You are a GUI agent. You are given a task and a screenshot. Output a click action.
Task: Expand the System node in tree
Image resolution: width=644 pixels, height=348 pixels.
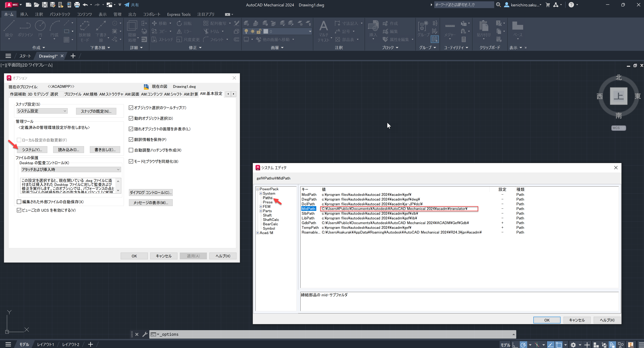point(261,194)
